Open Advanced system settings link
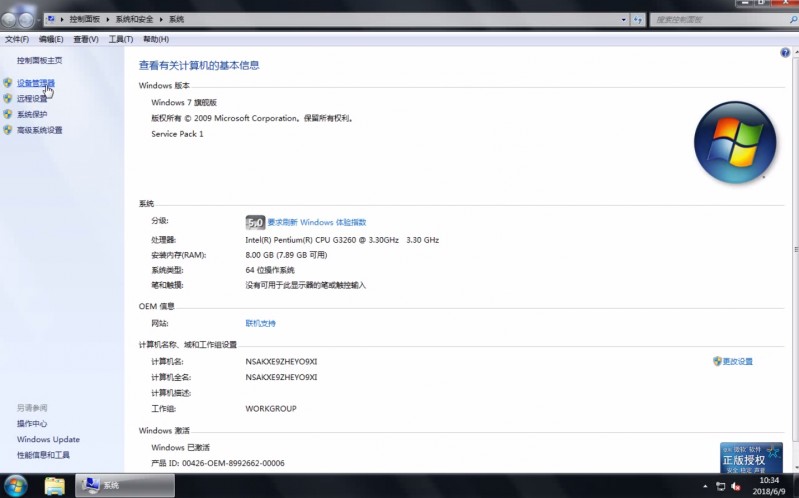Viewport: 799px width, 498px height. point(40,130)
